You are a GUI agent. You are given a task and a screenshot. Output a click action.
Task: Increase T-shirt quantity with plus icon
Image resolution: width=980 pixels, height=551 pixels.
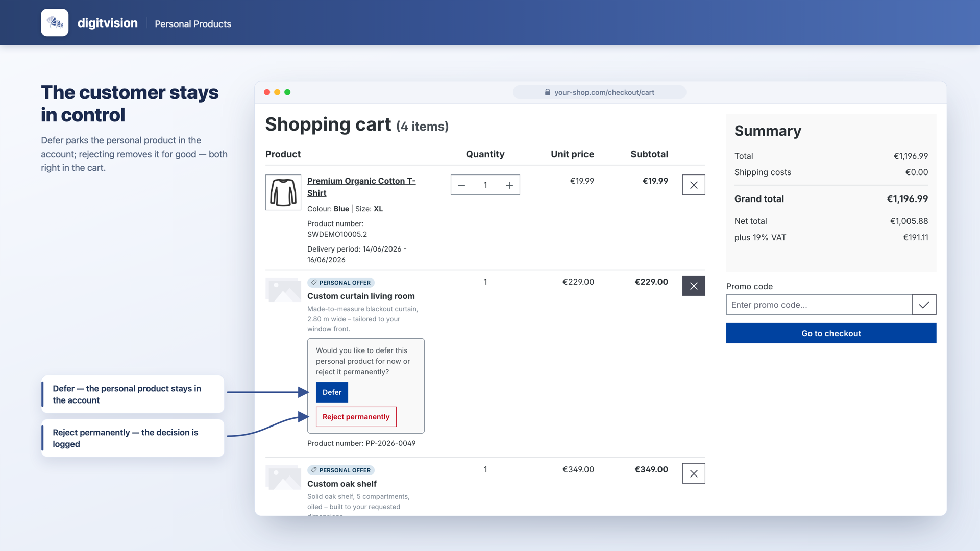click(x=509, y=185)
